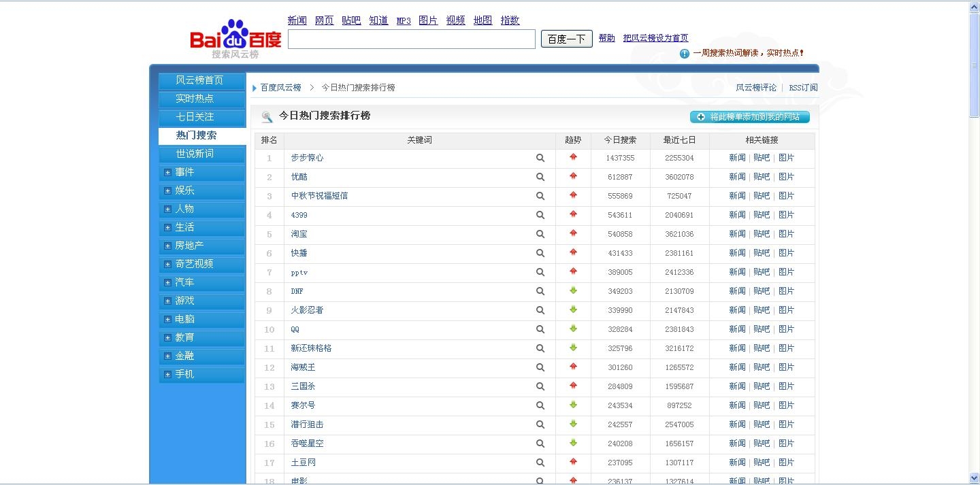
Task: Expand the 生活 category
Action: tap(167, 228)
